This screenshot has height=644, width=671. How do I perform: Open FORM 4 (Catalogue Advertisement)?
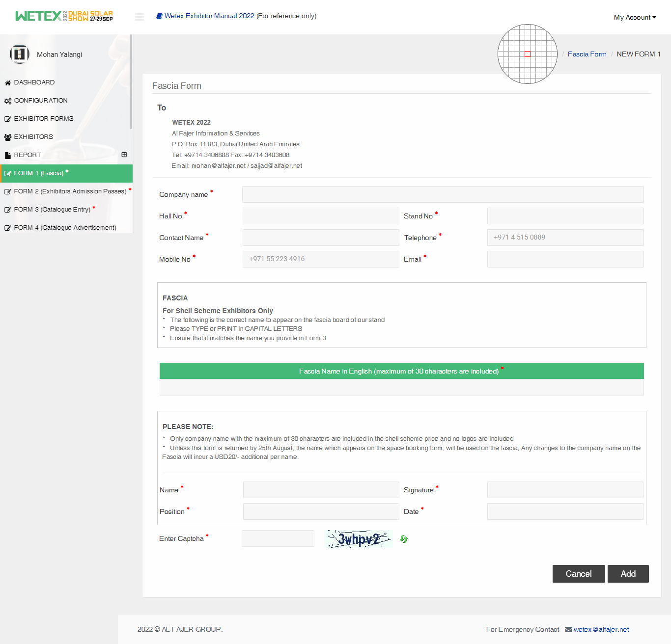(x=65, y=227)
